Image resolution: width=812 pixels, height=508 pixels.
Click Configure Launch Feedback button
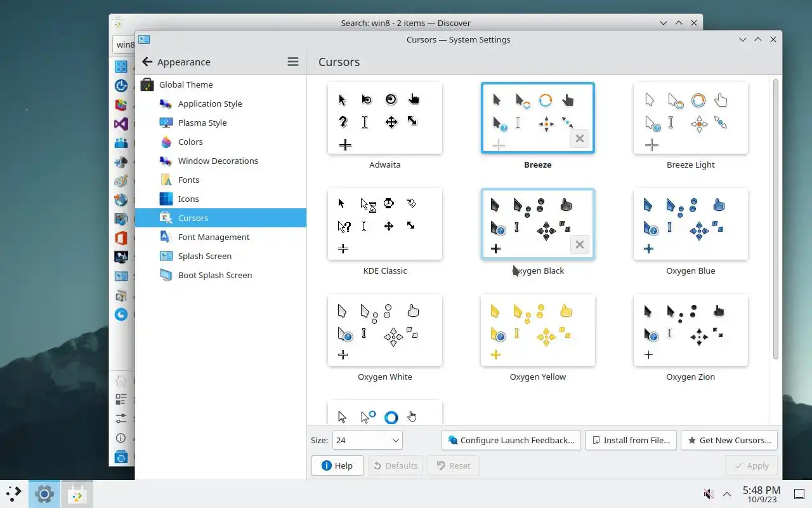pos(511,440)
